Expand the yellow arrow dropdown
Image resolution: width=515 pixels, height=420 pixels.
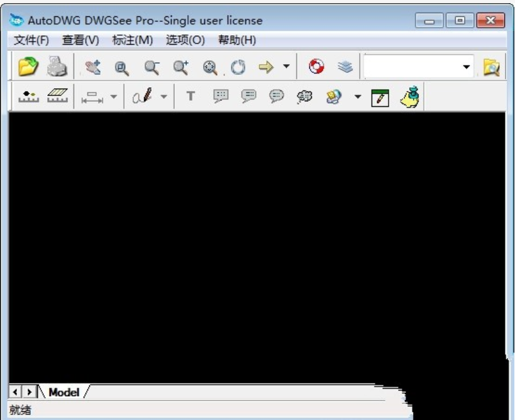(286, 67)
